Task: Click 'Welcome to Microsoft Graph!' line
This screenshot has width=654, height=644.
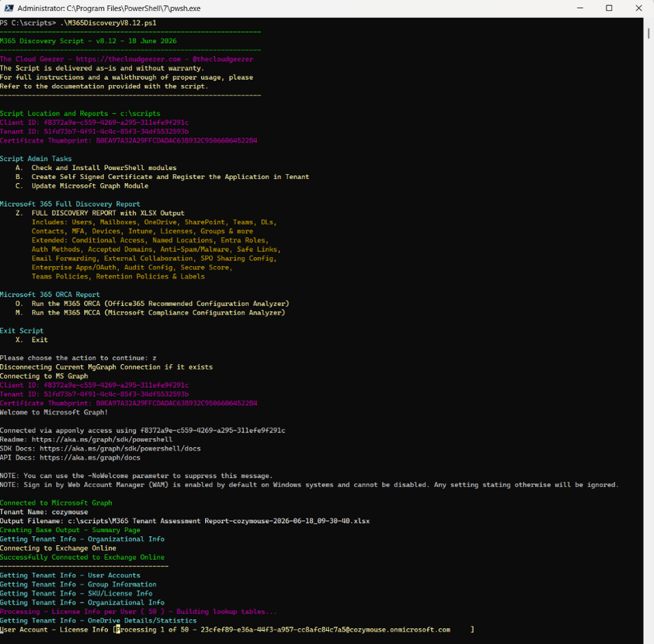Action: [54, 413]
